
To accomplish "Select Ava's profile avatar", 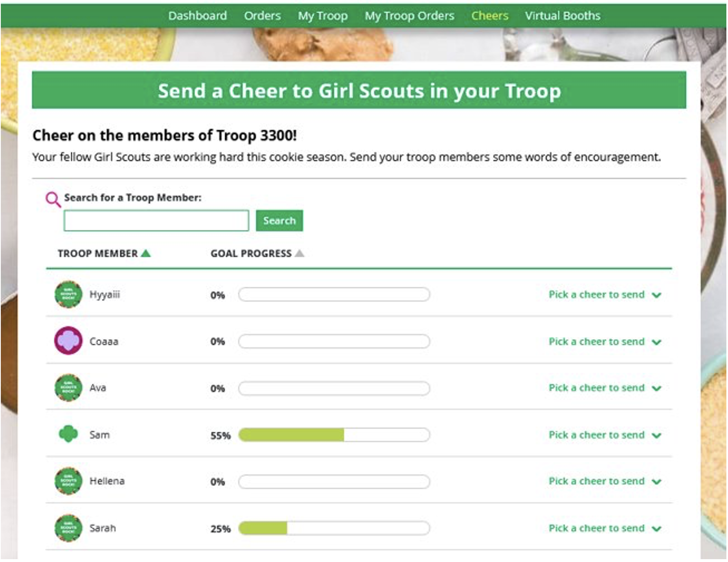I will 68,388.
